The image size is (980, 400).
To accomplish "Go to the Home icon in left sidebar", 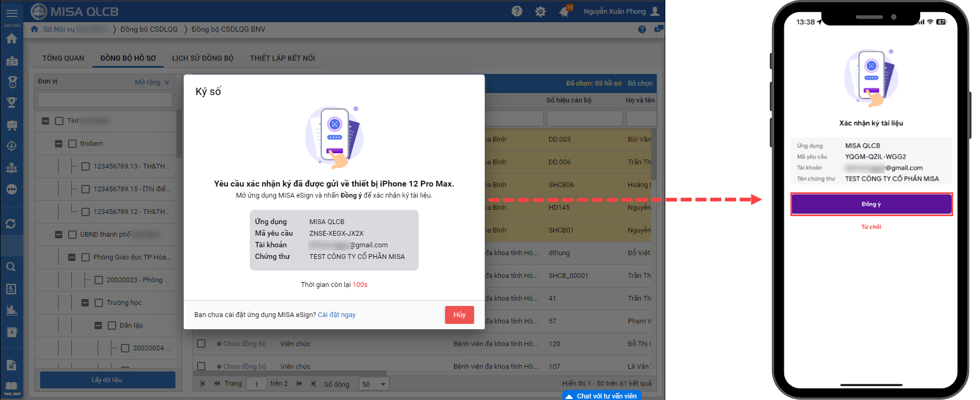I will [12, 39].
